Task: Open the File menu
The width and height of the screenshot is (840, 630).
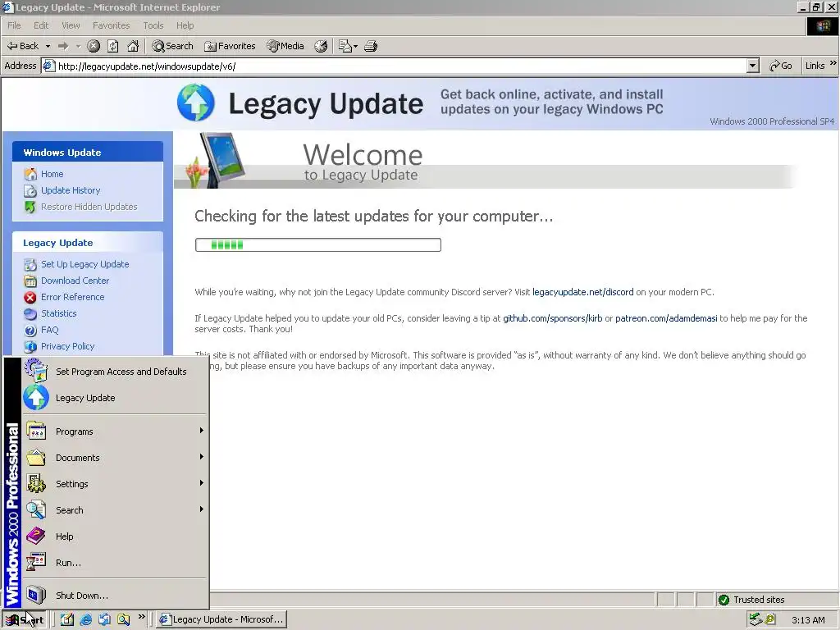Action: (14, 25)
